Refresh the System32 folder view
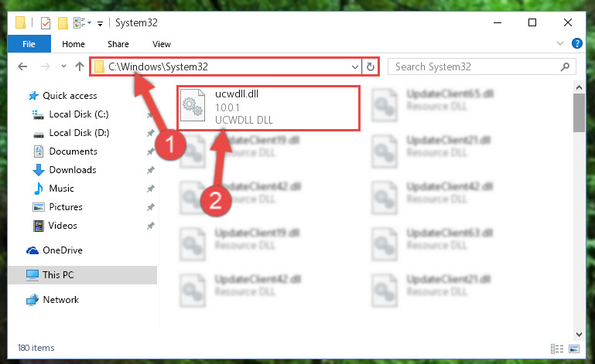This screenshot has width=595, height=364. coord(371,67)
